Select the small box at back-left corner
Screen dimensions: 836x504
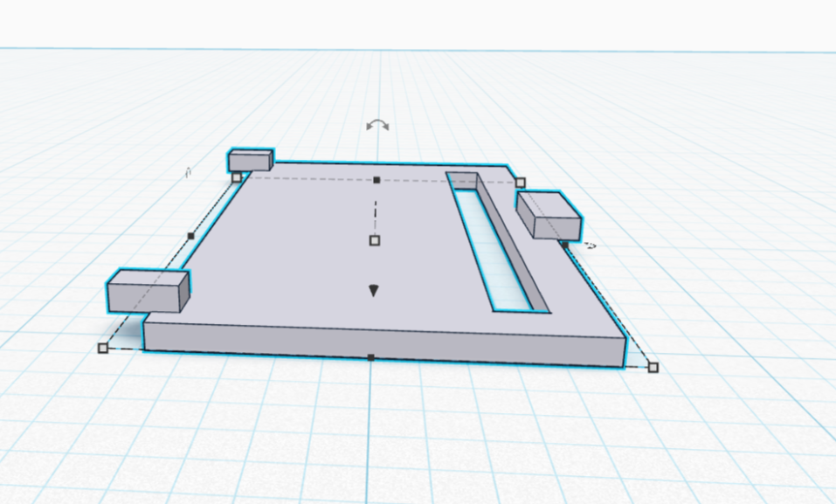250,161
